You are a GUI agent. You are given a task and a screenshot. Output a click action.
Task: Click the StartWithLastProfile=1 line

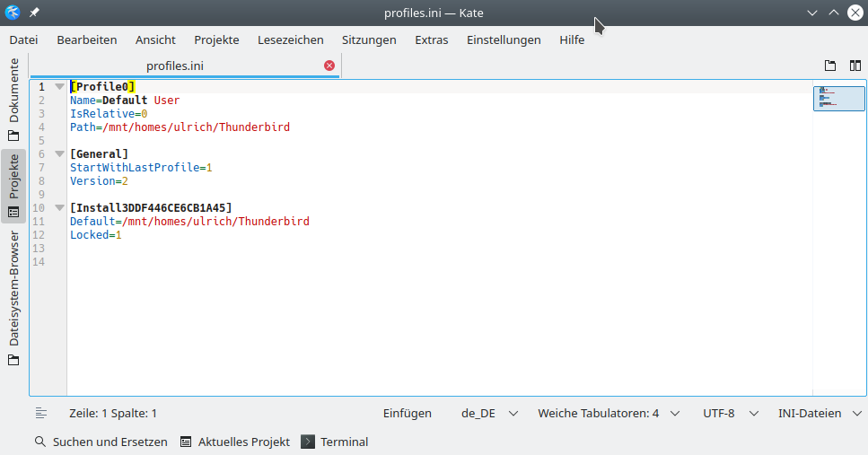tap(141, 168)
